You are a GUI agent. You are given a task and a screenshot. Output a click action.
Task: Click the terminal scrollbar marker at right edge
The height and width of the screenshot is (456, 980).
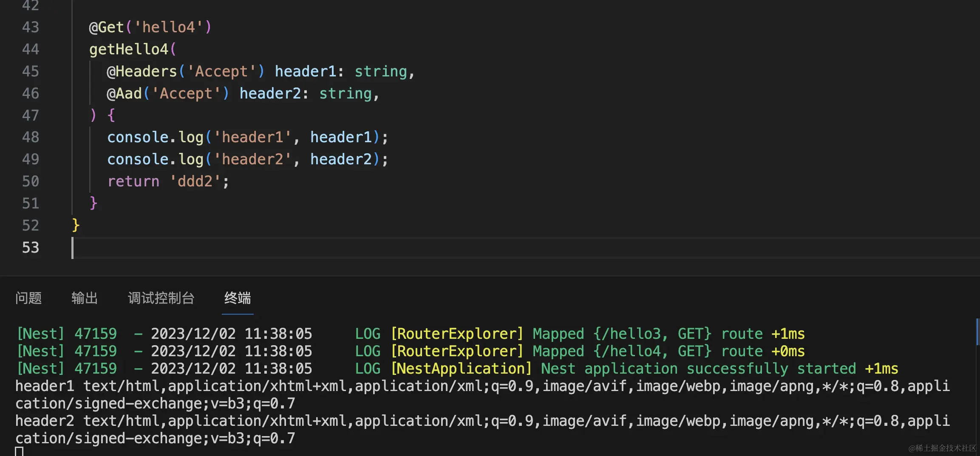pyautogui.click(x=977, y=331)
